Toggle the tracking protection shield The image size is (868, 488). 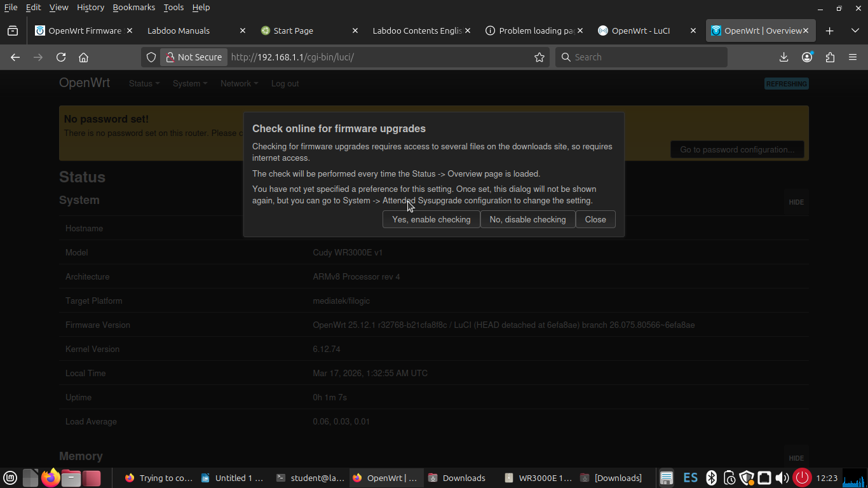point(151,57)
